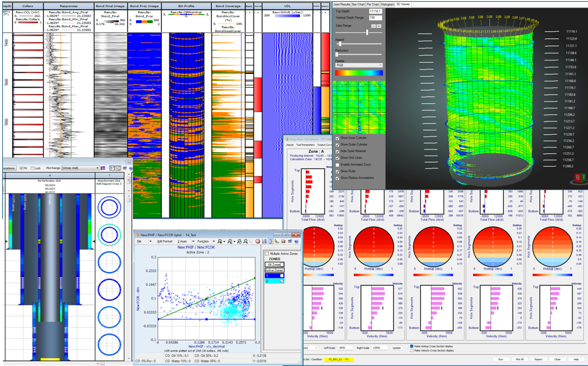Click the Run button in Array Flow window
Image resolution: width=588 pixels, height=366 pixels.
pyautogui.click(x=500, y=359)
